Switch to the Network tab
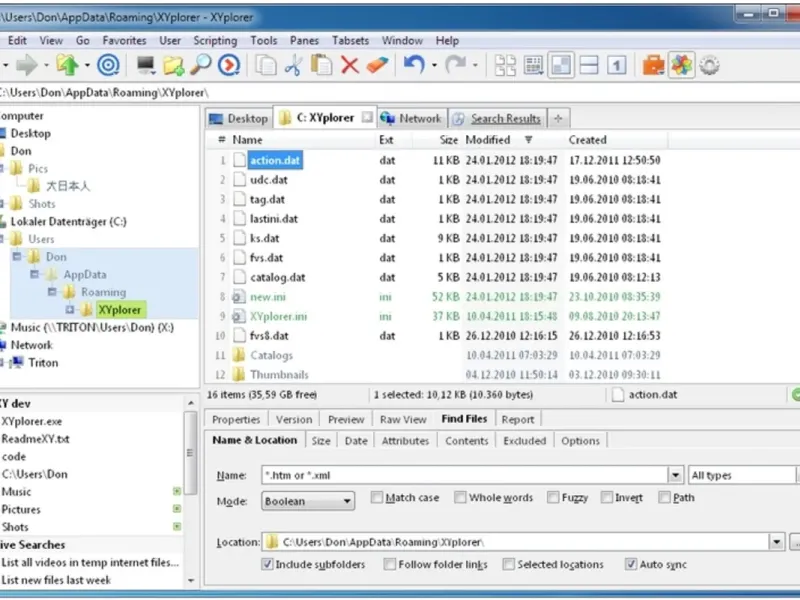The image size is (800, 600). coord(412,118)
